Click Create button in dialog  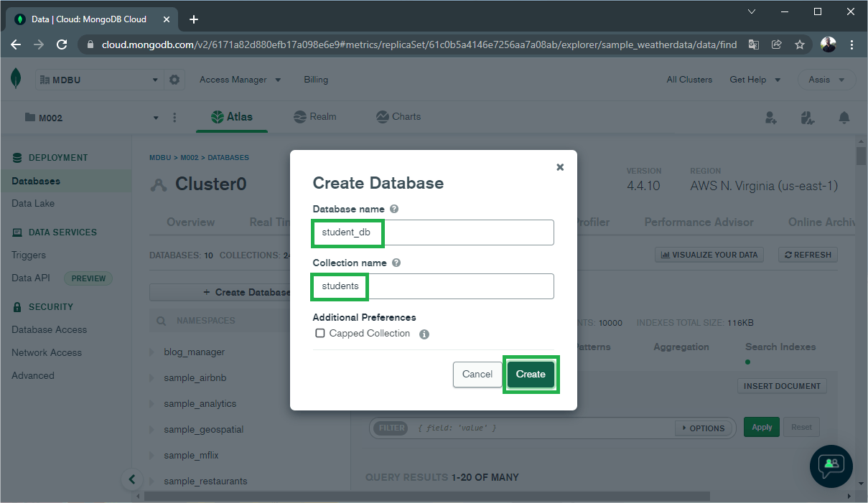tap(531, 375)
